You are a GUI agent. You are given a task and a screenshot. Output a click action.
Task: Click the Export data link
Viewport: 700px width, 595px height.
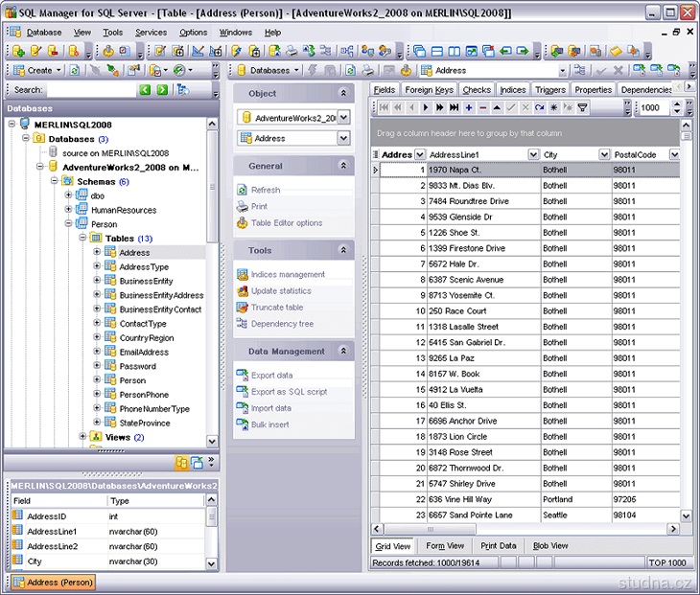point(271,376)
